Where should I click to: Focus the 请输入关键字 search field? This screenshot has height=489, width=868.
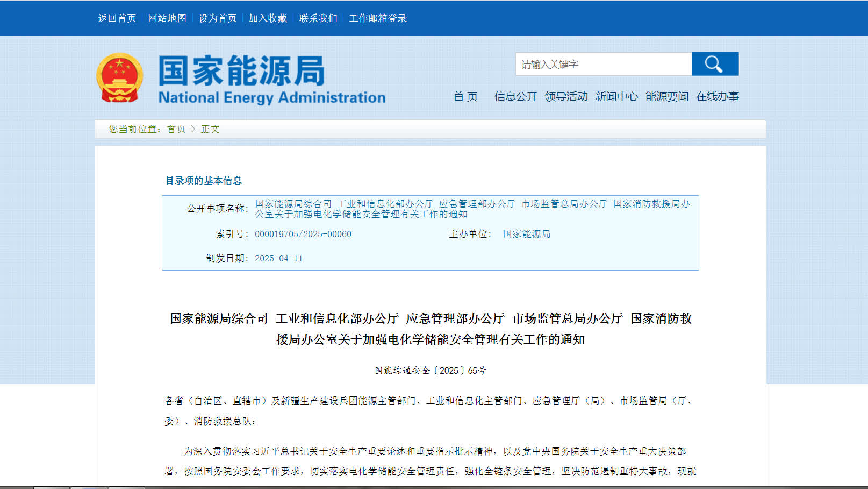(604, 64)
